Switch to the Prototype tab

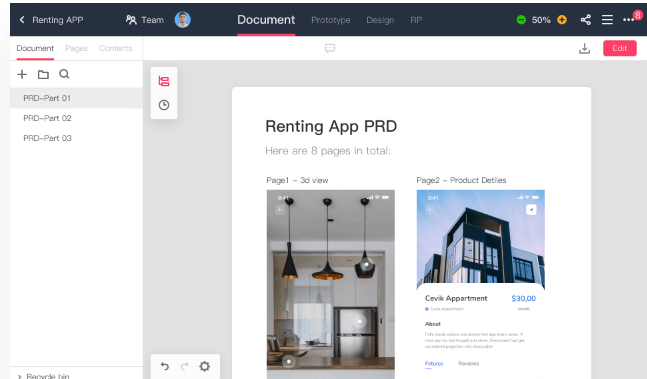[331, 20]
